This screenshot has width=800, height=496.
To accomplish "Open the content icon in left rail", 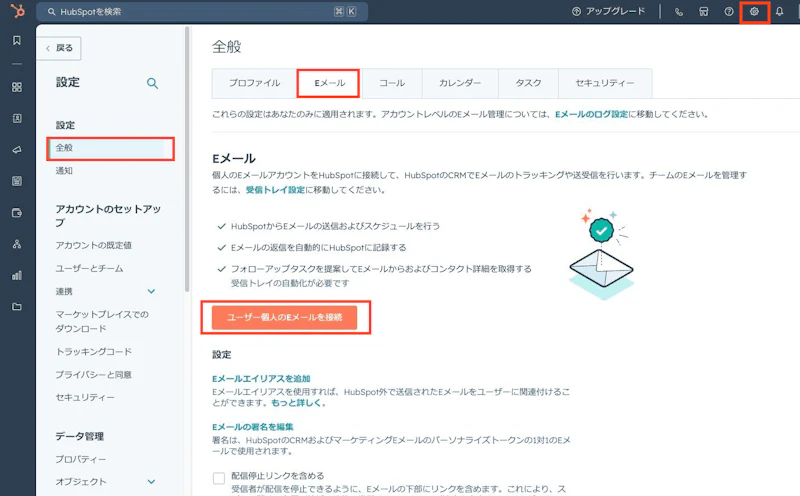I will tap(17, 181).
